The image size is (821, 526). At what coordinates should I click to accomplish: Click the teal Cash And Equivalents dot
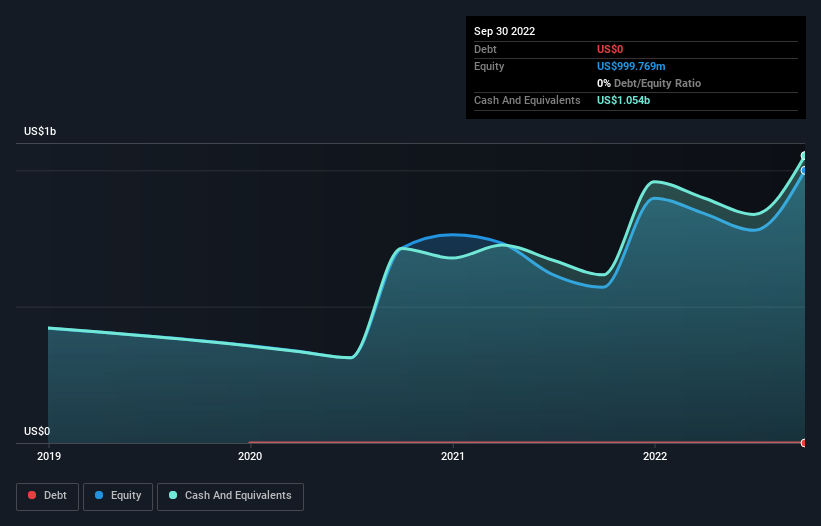(x=173, y=495)
